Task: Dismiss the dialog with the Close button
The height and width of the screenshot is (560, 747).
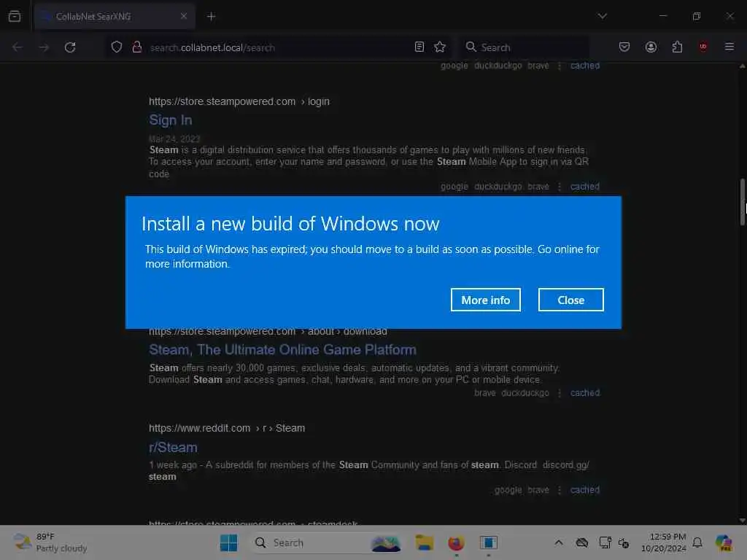Action: 570,300
